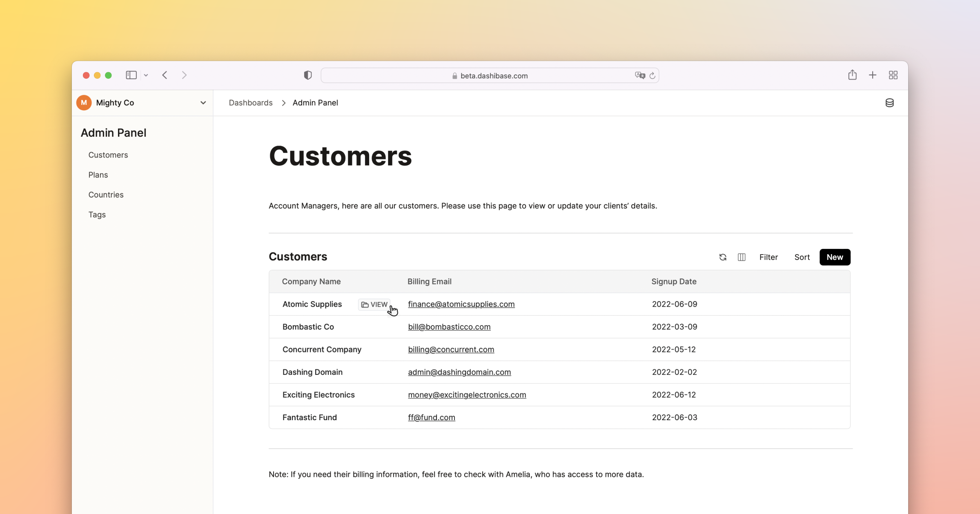Open the browser share icon
This screenshot has height=514, width=980.
pos(852,75)
